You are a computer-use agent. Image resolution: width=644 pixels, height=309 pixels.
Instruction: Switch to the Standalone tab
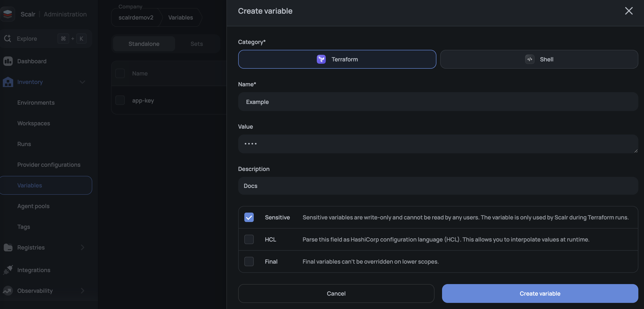pos(144,44)
